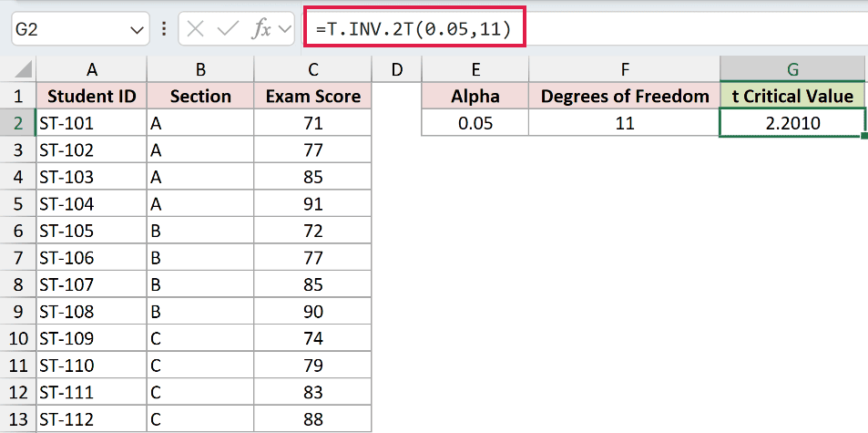Click the Degrees of Freedom header cell
868x433 pixels.
(x=625, y=97)
